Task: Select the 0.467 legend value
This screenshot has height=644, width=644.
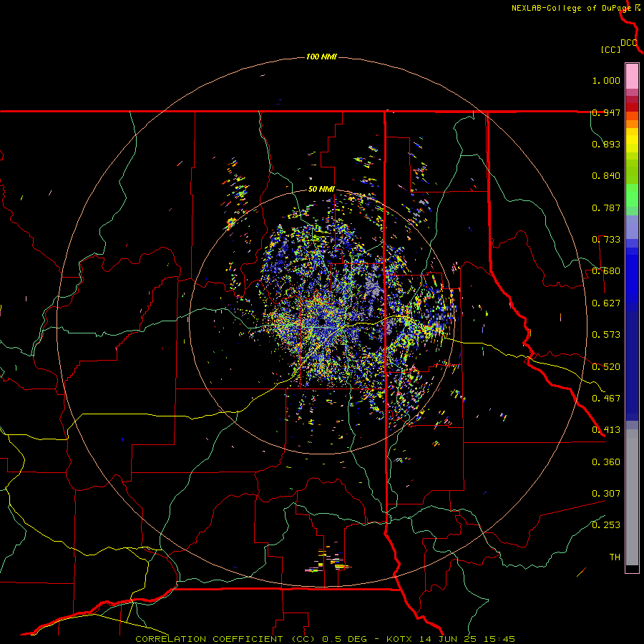Action: (606, 399)
